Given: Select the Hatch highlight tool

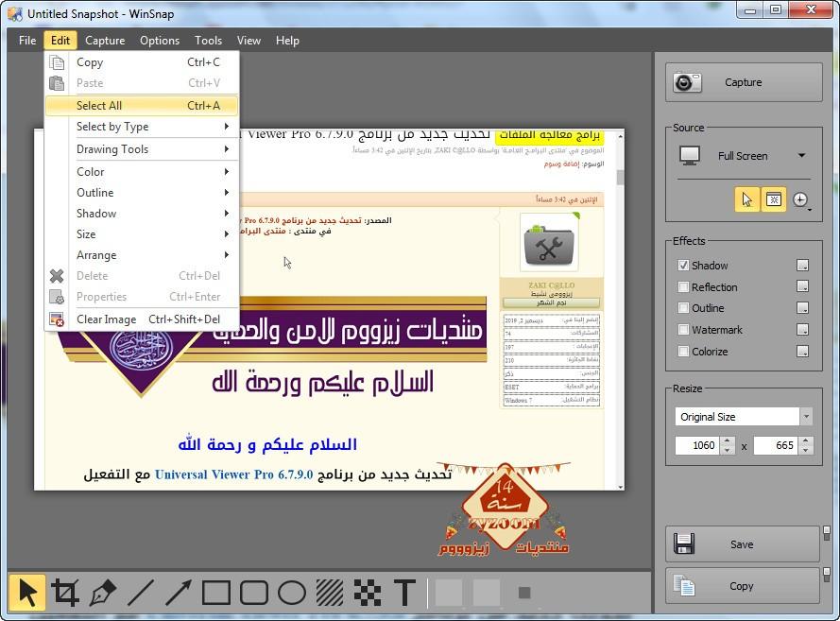Looking at the screenshot, I should coord(330,593).
